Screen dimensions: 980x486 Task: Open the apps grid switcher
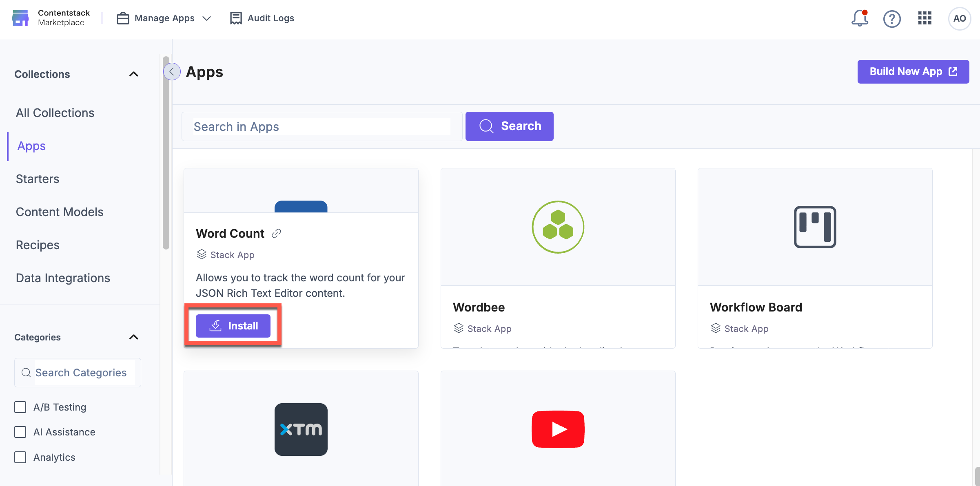pyautogui.click(x=925, y=18)
